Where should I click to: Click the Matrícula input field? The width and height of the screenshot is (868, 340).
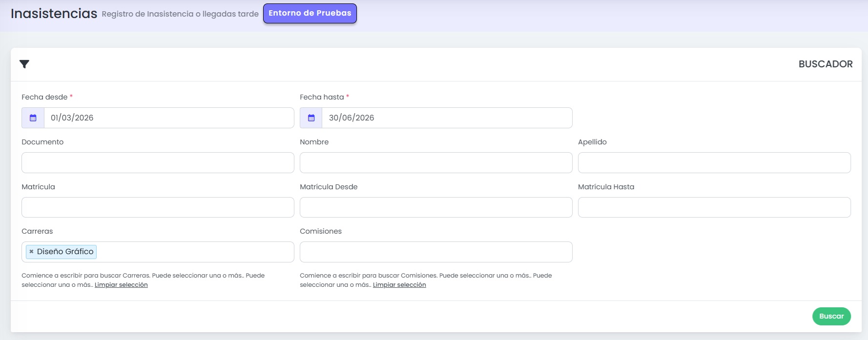(158, 207)
